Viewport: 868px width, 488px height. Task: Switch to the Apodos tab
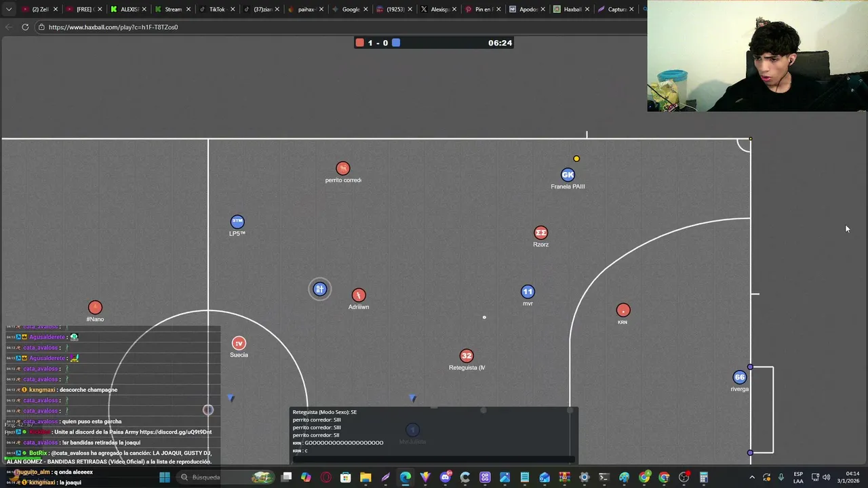click(x=526, y=9)
